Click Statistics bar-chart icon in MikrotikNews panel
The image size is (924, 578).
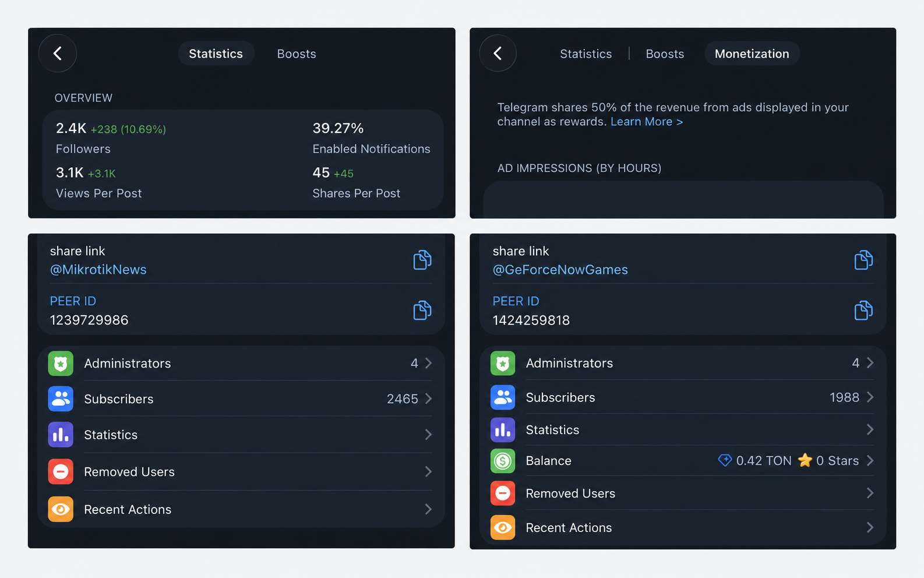coord(61,435)
